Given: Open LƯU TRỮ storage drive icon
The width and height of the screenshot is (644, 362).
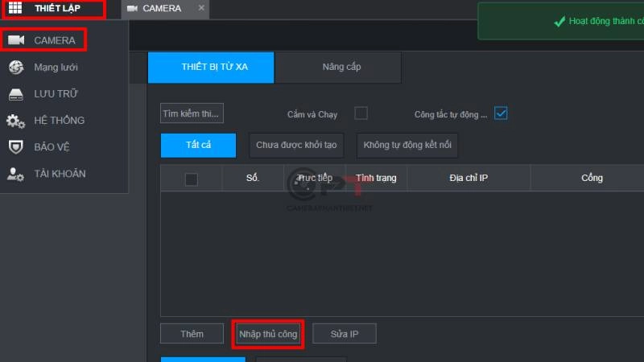Looking at the screenshot, I should click(16, 94).
